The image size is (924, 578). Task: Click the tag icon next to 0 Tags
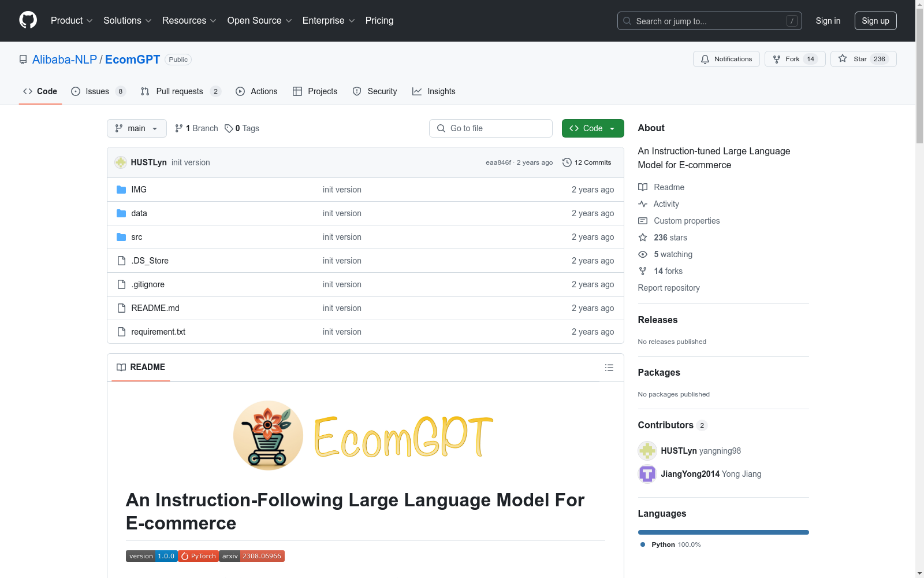pos(229,128)
